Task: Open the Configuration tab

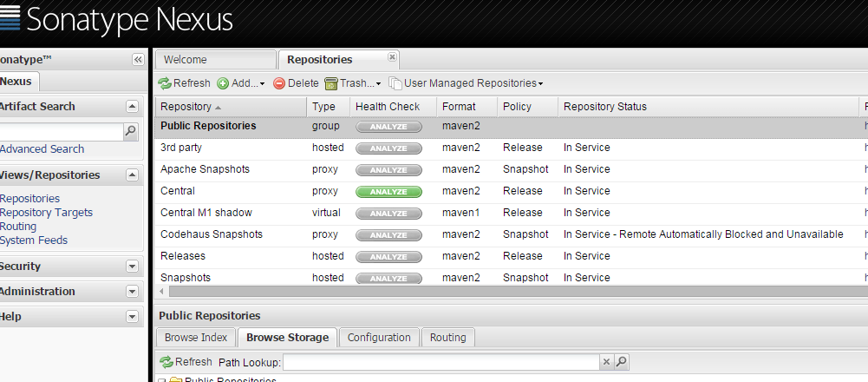Action: click(x=379, y=337)
